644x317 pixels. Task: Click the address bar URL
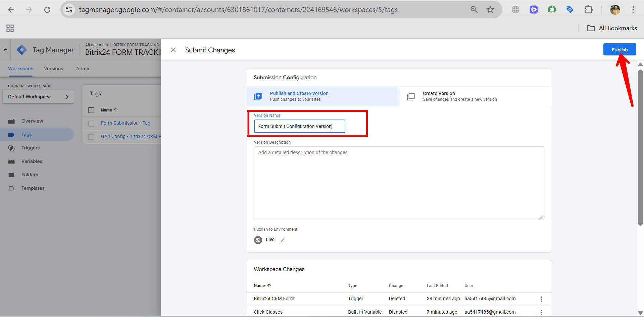click(238, 10)
